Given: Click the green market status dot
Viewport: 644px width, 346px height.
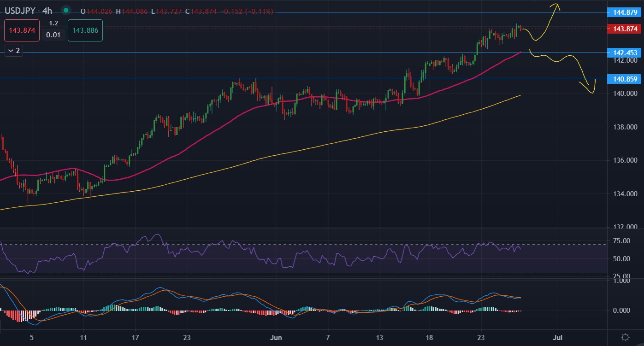Looking at the screenshot, I should pos(66,11).
